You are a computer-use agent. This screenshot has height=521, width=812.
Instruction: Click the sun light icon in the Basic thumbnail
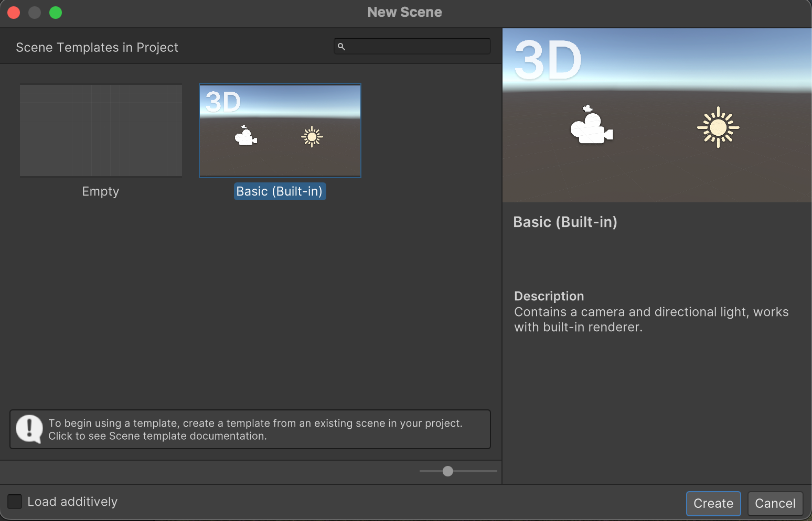[x=312, y=137]
